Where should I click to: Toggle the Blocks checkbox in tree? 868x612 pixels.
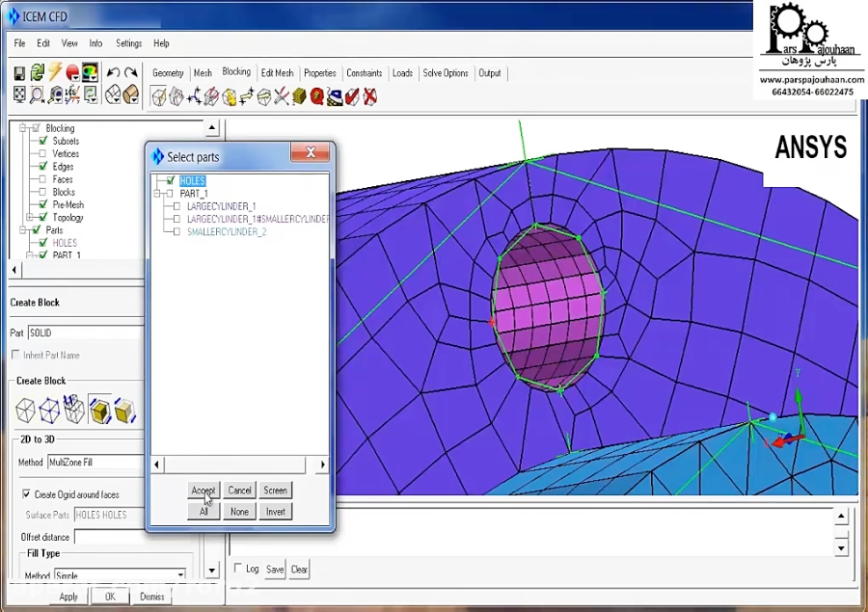(x=42, y=192)
